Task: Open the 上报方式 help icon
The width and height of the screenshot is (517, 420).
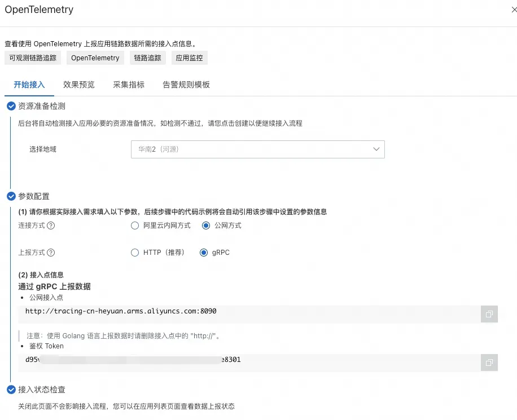Action: (x=51, y=253)
